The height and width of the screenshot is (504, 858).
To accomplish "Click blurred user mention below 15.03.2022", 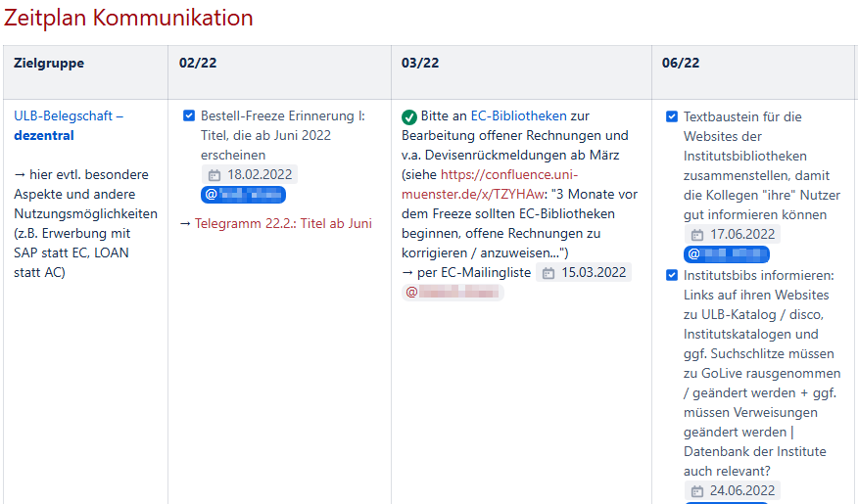I will [453, 292].
